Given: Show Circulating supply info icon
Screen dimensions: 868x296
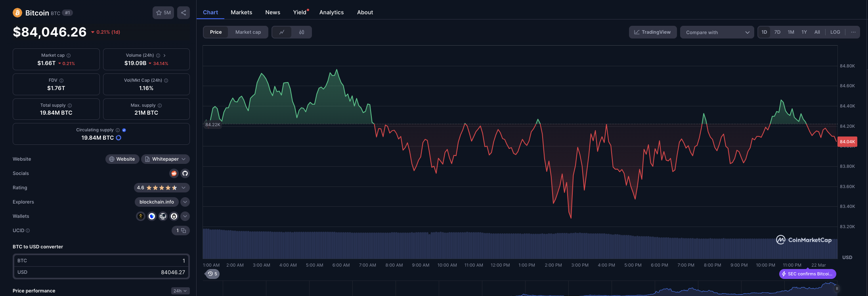Looking at the screenshot, I should pyautogui.click(x=118, y=130).
